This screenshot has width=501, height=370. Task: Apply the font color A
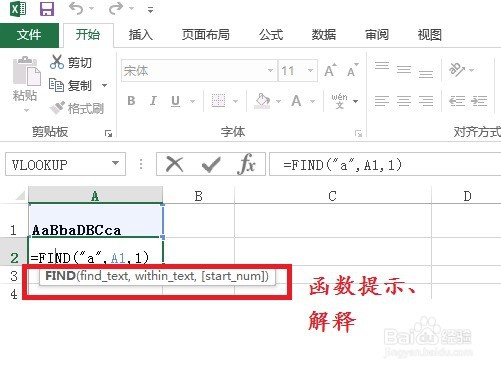coord(296,101)
